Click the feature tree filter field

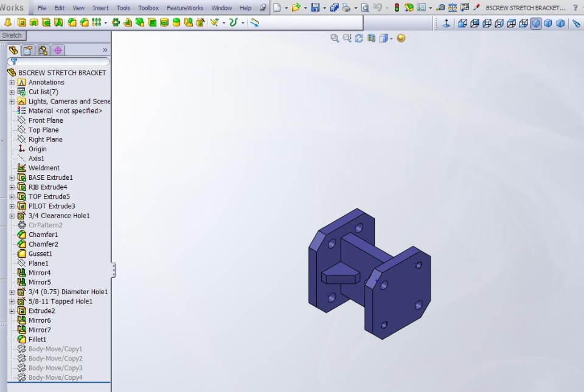(59, 62)
